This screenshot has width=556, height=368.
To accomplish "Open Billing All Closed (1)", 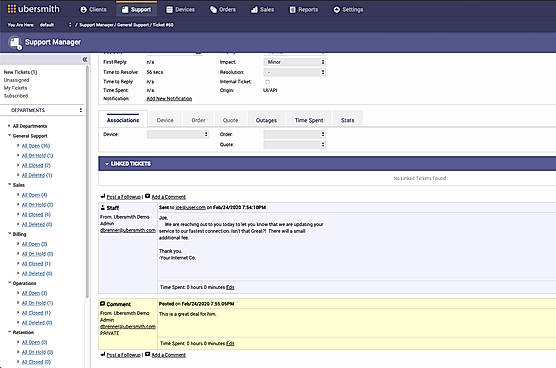I will point(36,264).
